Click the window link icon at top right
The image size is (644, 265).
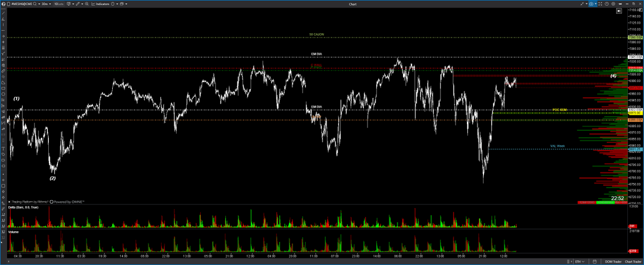click(x=582, y=4)
